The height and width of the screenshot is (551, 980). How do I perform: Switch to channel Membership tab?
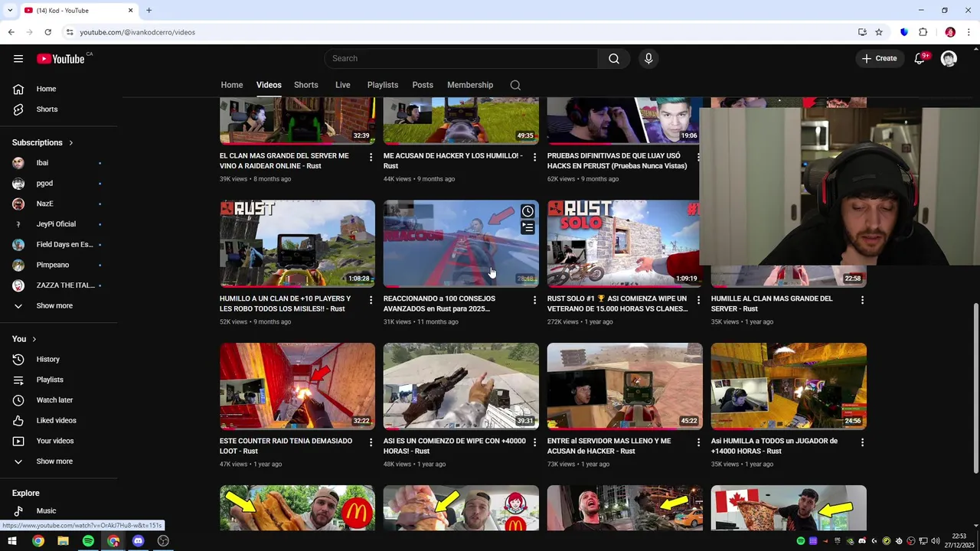(470, 85)
